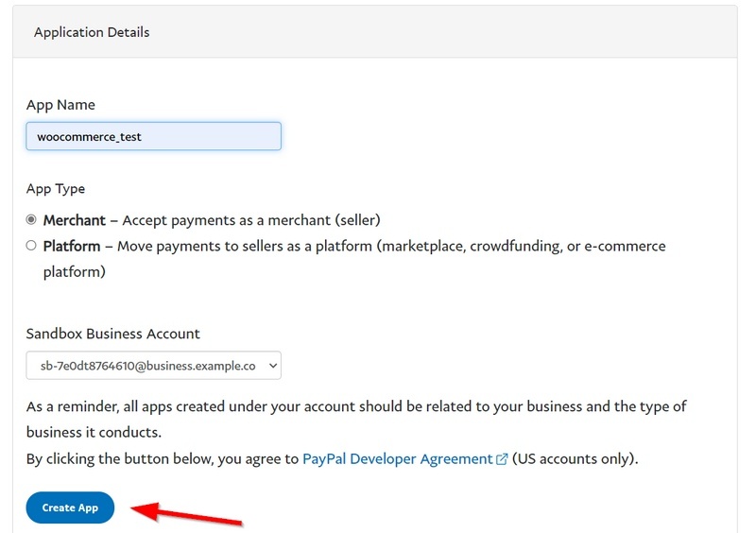Click the Create App button
This screenshot has width=756, height=533.
(x=70, y=507)
